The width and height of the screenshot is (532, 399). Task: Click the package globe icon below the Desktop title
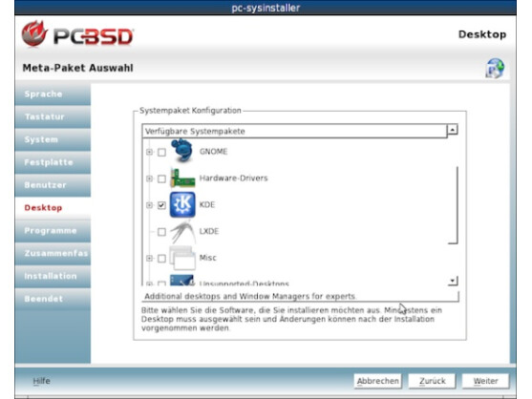tap(495, 69)
